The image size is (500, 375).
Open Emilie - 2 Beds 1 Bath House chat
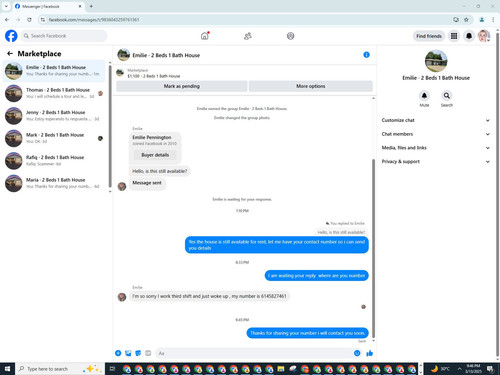[x=54, y=71]
